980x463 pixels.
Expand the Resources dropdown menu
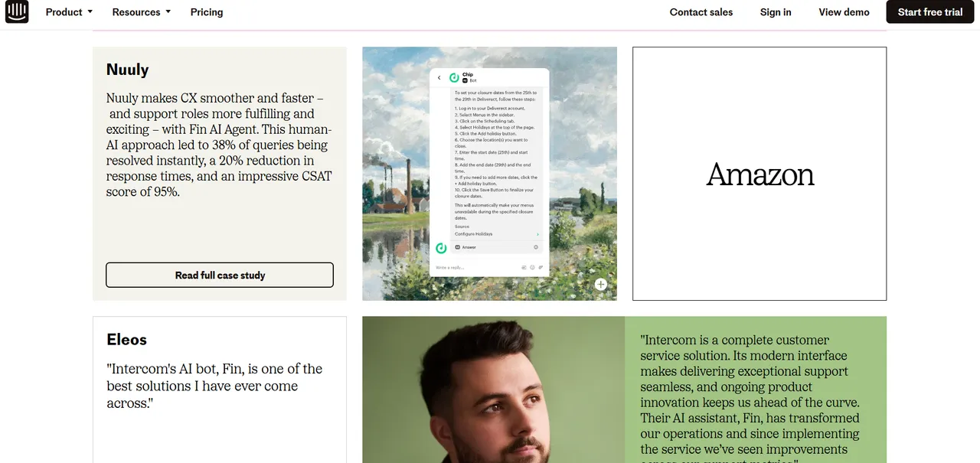point(142,11)
